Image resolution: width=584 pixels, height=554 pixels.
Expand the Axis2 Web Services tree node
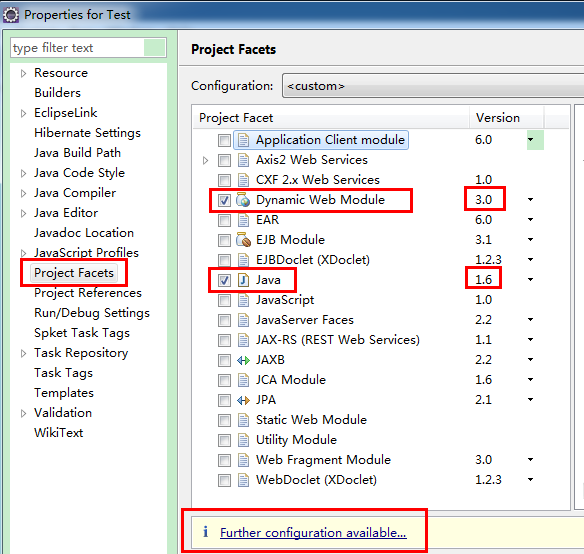pos(205,161)
